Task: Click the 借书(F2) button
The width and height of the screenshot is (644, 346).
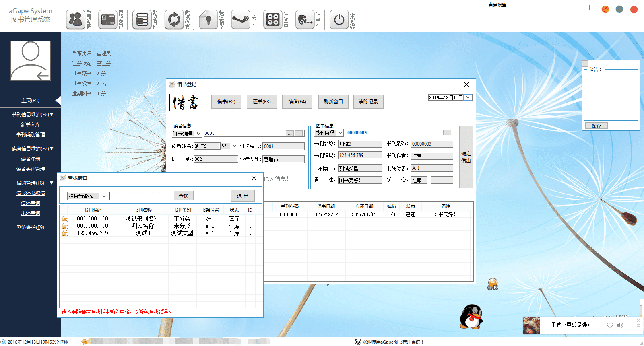Action: tap(226, 102)
